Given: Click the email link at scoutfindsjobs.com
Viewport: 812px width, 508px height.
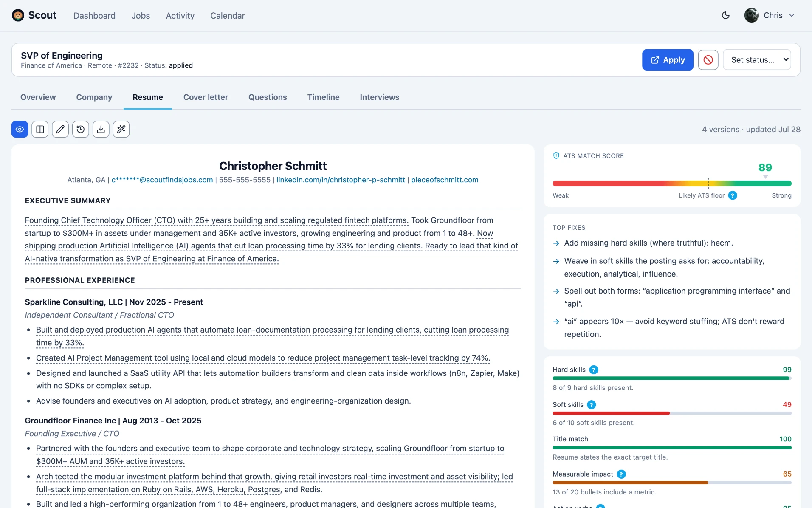Looking at the screenshot, I should 162,180.
